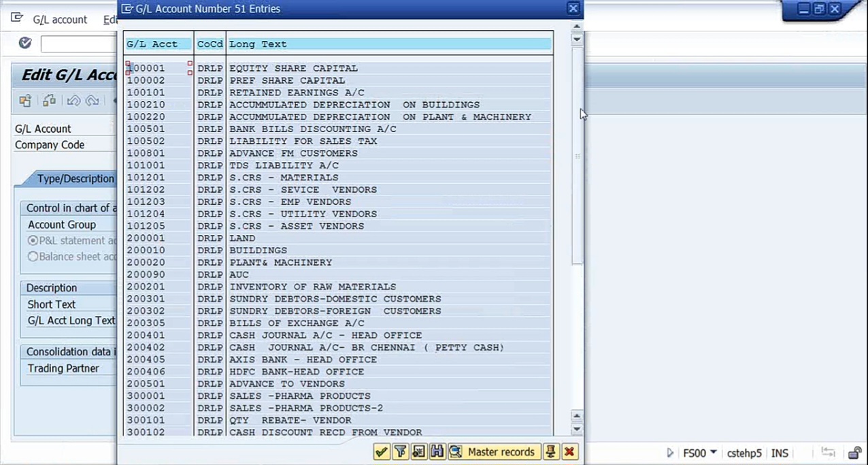Open the system menu icon in main window
868x465 pixels.
tap(16, 19)
